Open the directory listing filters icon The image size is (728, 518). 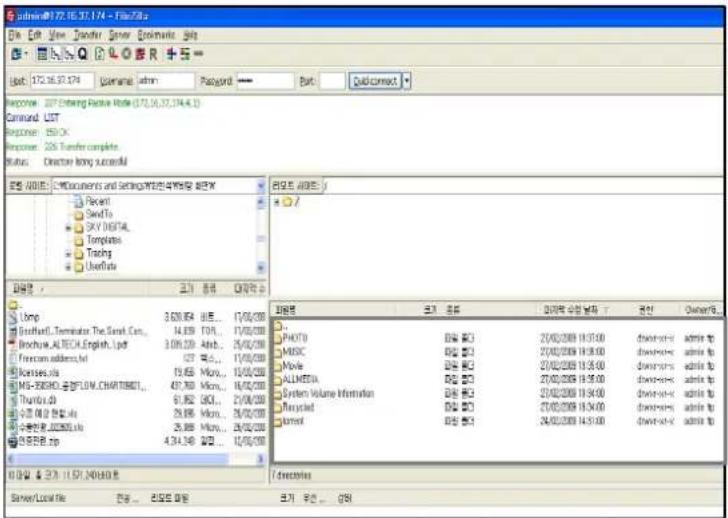171,54
